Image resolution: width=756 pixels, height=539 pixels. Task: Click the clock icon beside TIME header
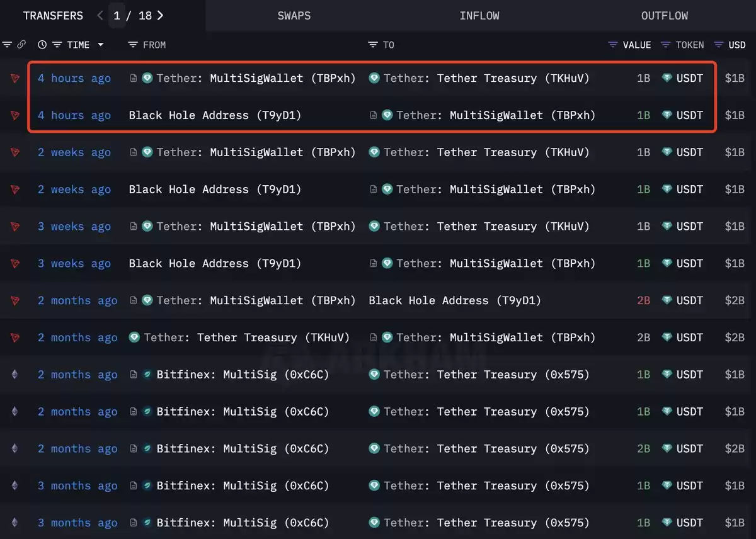(x=42, y=45)
